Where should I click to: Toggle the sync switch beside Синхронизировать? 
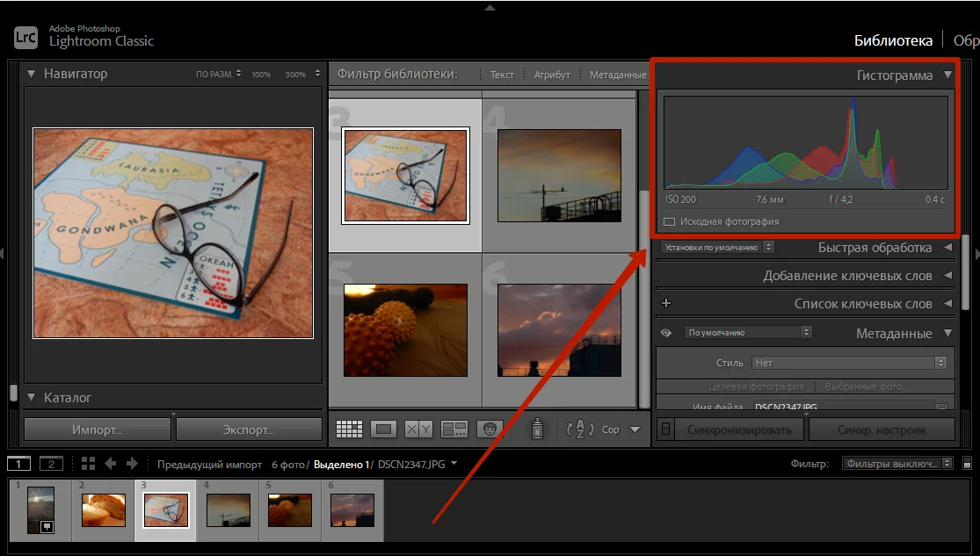point(665,430)
